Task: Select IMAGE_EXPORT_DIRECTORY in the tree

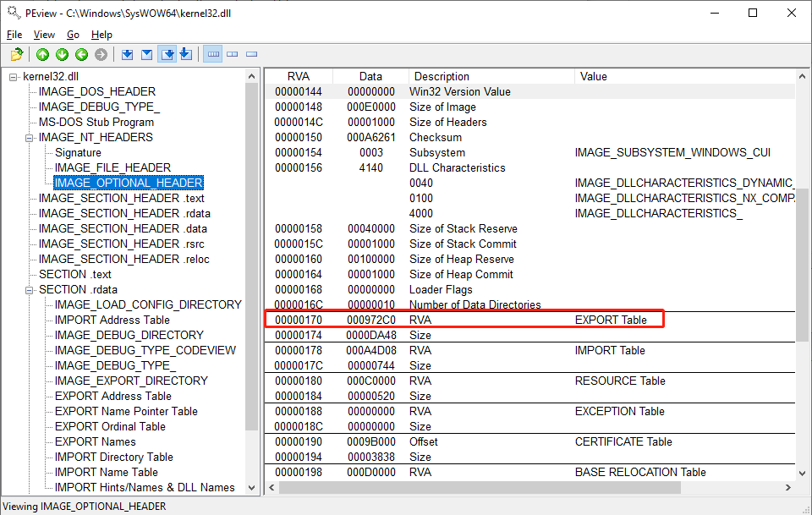Action: click(130, 381)
